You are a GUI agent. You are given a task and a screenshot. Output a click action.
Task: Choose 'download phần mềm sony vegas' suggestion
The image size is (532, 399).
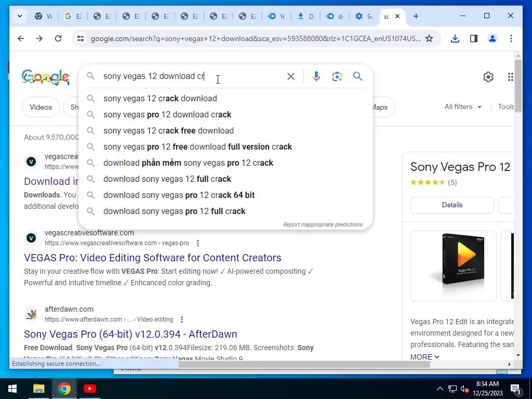point(225,163)
